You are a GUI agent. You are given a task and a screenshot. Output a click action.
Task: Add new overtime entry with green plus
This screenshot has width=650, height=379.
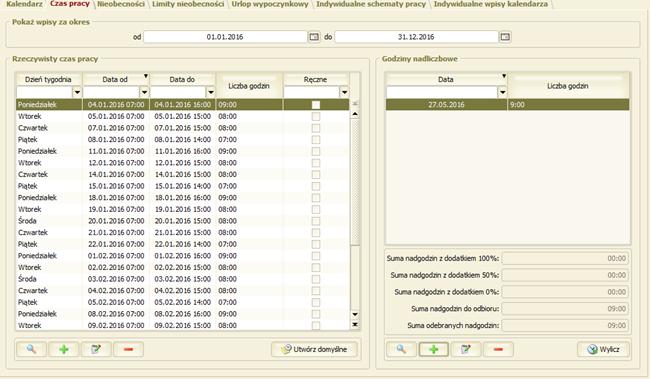coord(433,349)
